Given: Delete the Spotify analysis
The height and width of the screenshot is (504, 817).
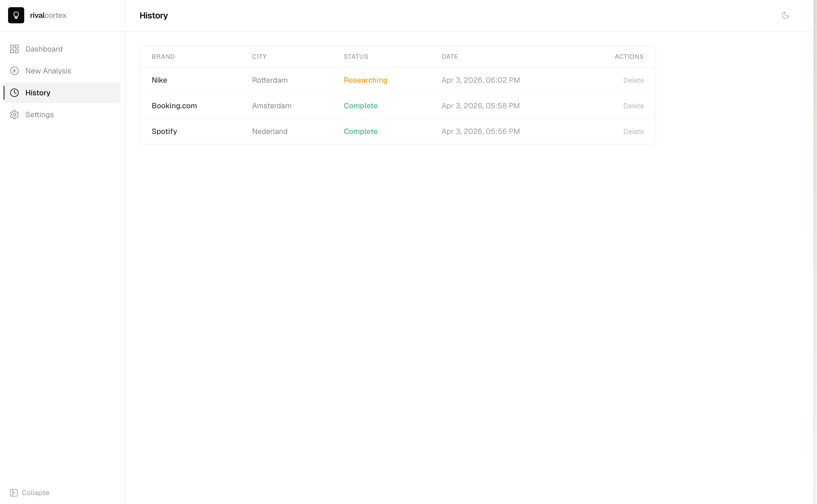Looking at the screenshot, I should (633, 132).
